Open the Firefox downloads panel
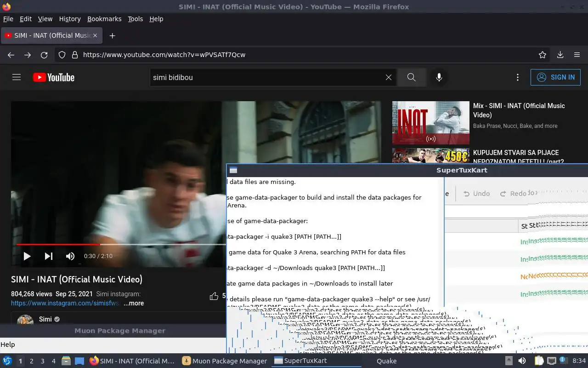 560,55
